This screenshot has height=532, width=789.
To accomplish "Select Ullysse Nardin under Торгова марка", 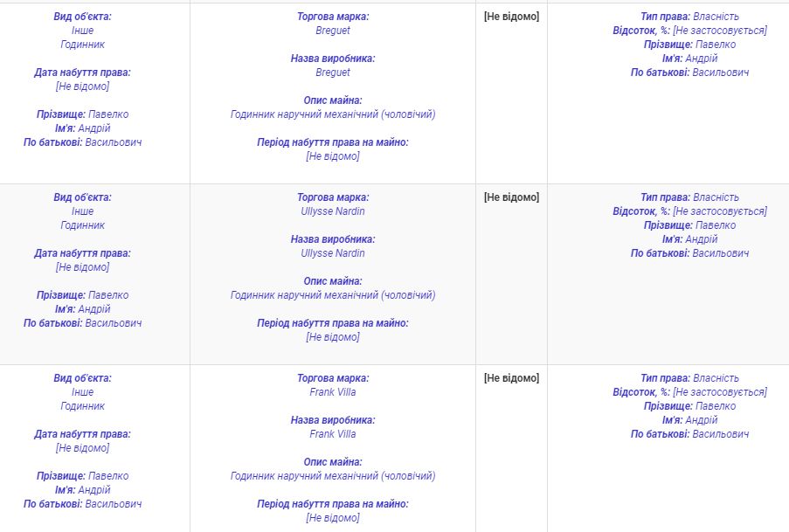I will pyautogui.click(x=333, y=211).
